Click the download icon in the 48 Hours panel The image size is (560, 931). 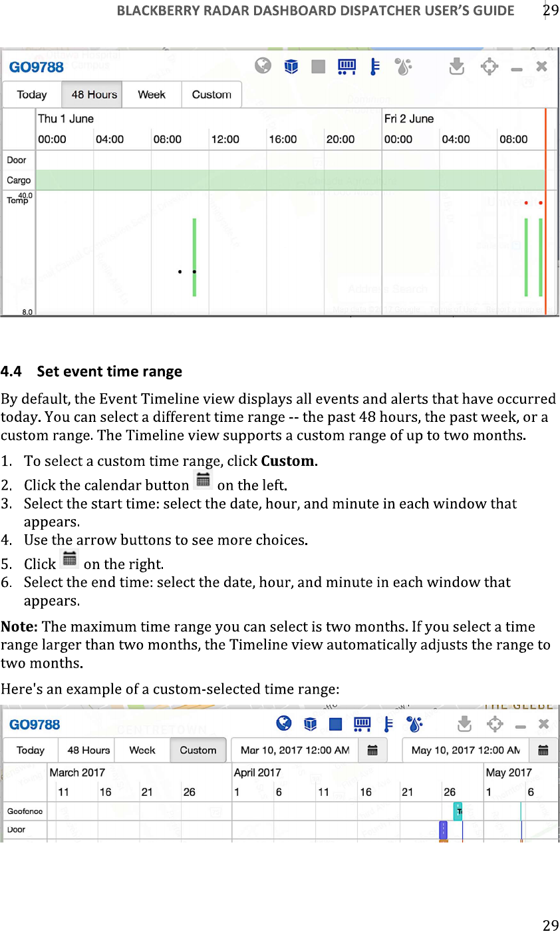click(x=457, y=66)
